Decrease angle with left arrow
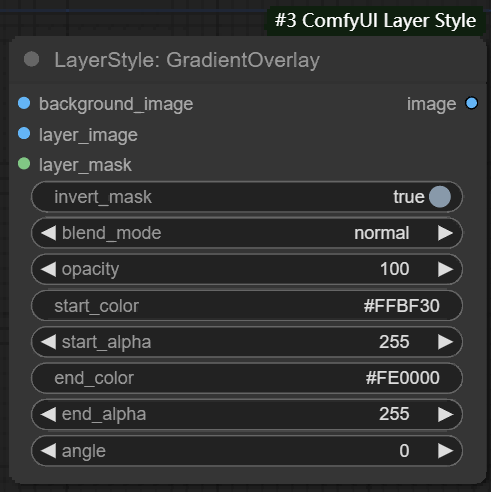The image size is (491, 492). (49, 450)
